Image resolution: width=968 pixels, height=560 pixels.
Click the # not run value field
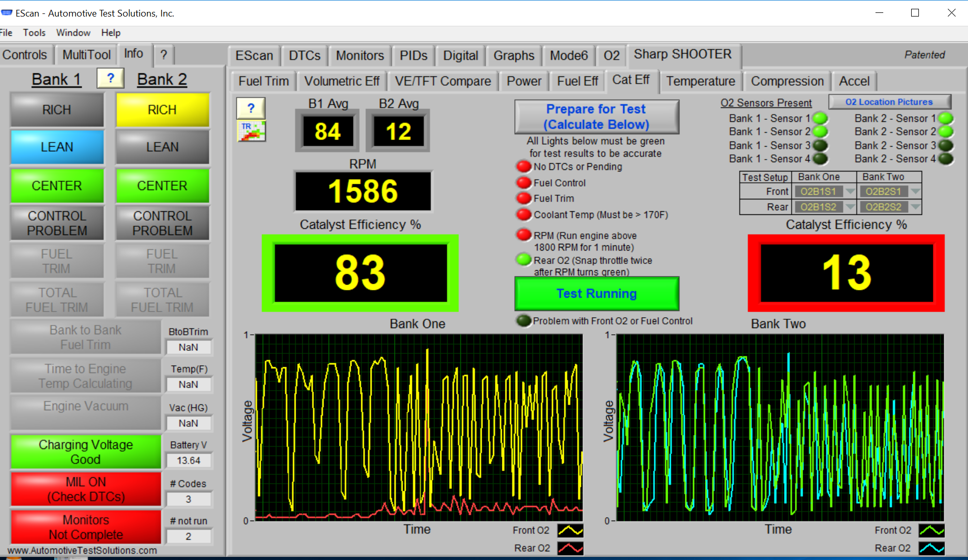point(188,536)
